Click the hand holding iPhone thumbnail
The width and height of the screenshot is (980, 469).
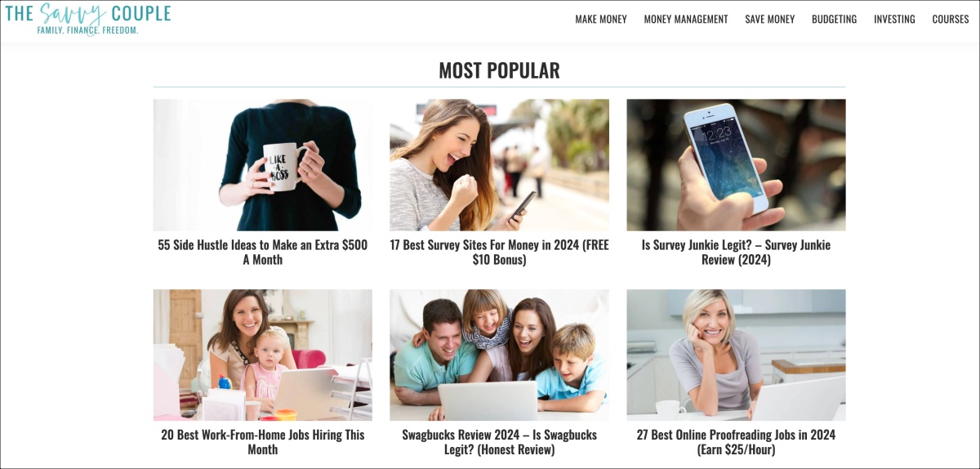point(736,165)
